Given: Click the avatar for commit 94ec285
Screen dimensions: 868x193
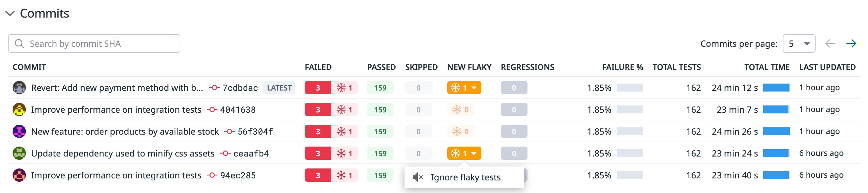Looking at the screenshot, I should coord(19,175).
